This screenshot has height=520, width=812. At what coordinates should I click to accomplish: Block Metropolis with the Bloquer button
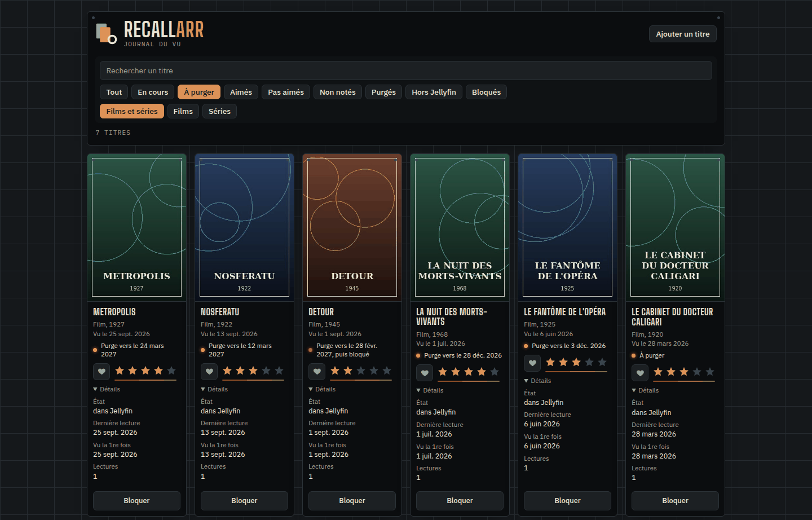click(136, 501)
